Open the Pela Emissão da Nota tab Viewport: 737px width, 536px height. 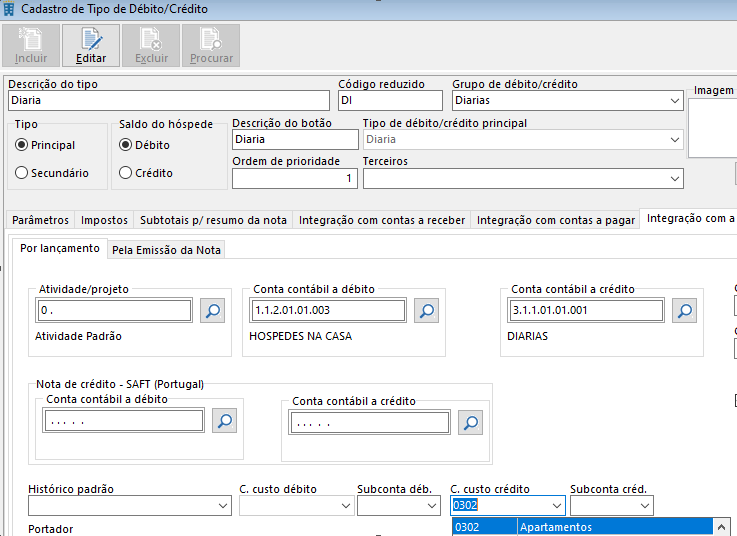coord(167,249)
